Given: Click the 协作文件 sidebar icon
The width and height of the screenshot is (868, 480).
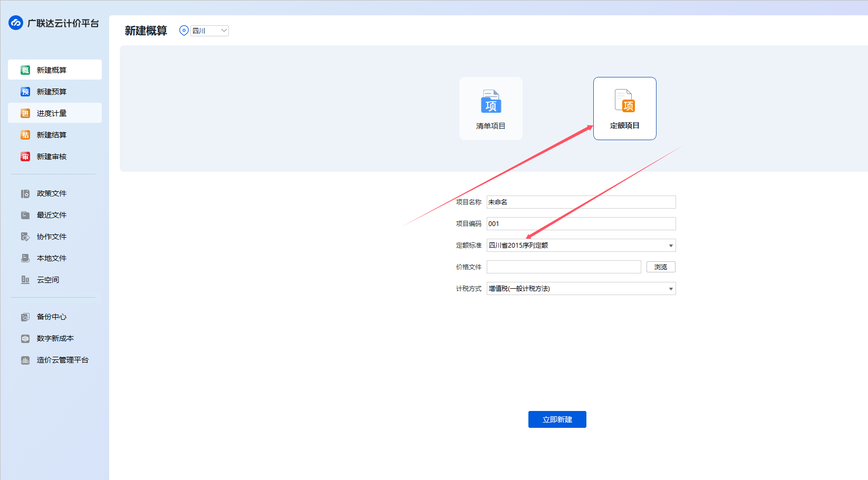Looking at the screenshot, I should click(x=25, y=237).
